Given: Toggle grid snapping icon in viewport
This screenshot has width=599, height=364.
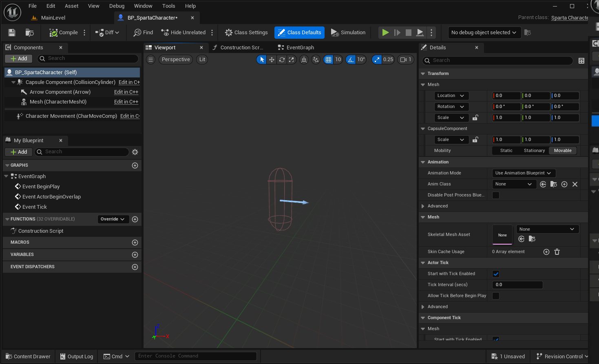Looking at the screenshot, I should [328, 60].
